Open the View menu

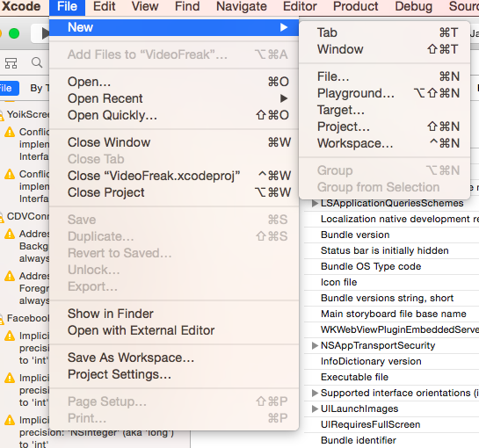click(x=145, y=7)
